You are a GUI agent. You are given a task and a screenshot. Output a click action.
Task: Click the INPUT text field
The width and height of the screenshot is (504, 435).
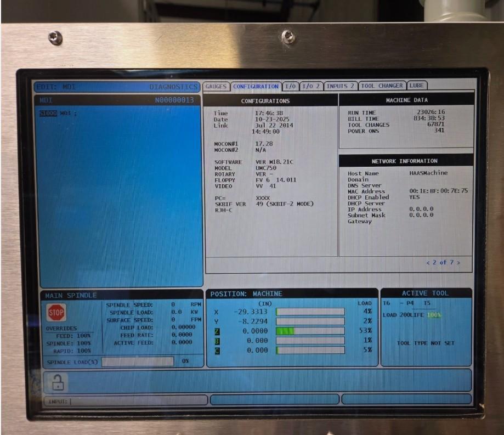tap(126, 400)
